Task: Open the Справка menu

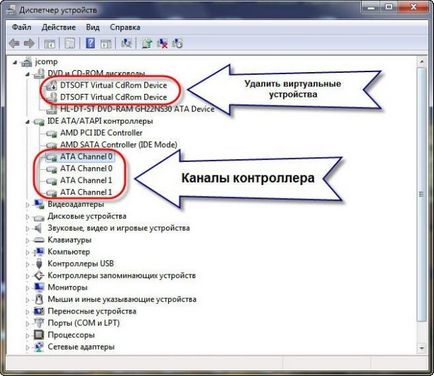Action: (125, 27)
